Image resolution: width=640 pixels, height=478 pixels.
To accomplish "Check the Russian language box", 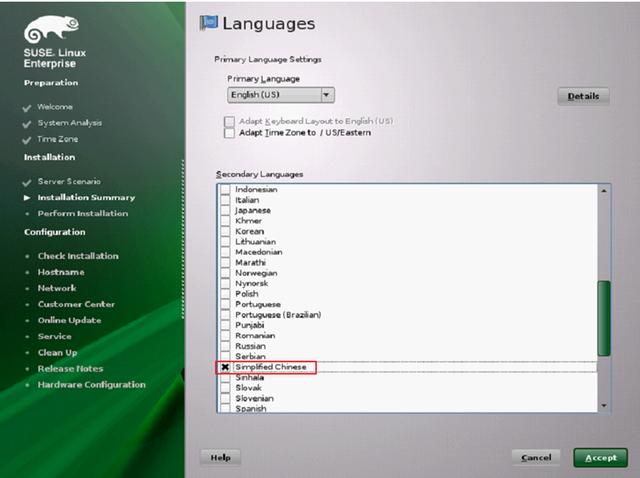I will (x=225, y=346).
